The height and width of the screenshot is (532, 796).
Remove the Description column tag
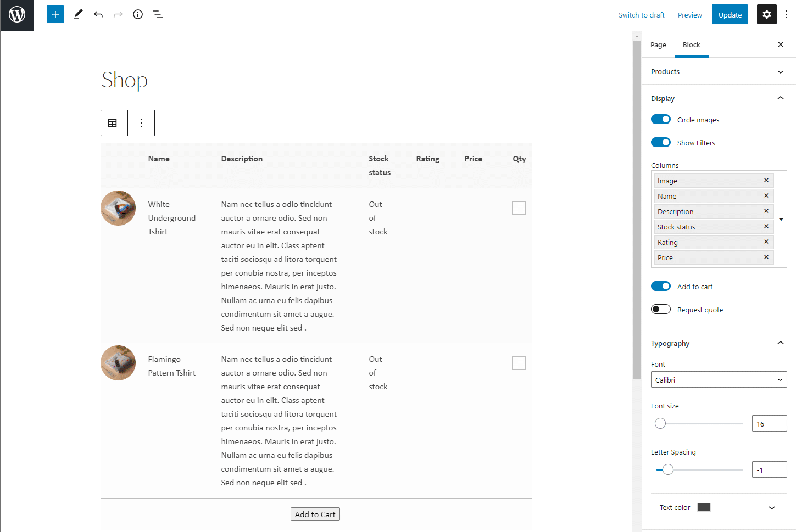766,211
